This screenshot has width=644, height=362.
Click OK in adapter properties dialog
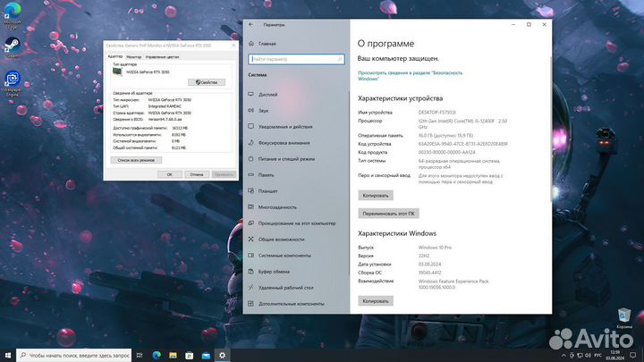(170, 174)
